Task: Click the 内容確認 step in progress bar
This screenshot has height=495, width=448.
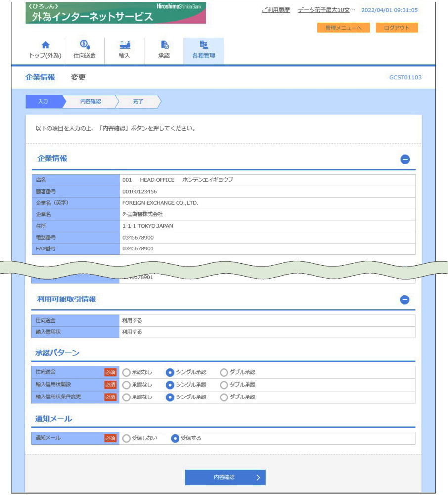Action: tap(90, 101)
